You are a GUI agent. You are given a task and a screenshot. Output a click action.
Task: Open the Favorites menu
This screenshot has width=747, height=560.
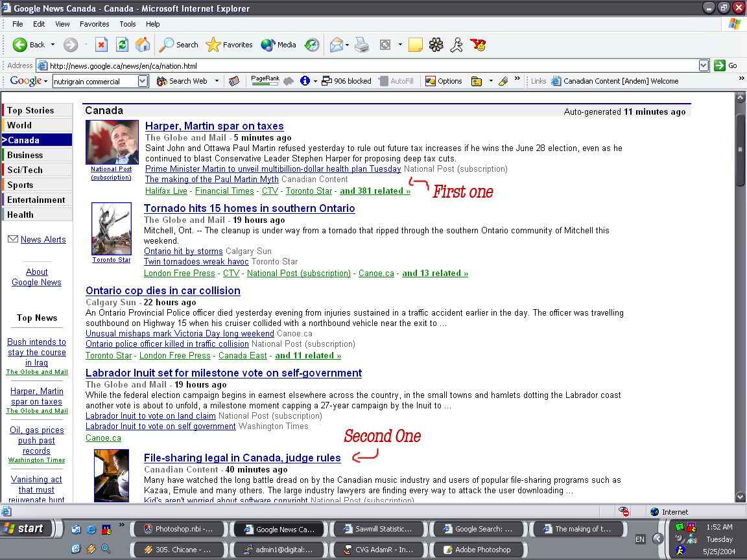[94, 24]
